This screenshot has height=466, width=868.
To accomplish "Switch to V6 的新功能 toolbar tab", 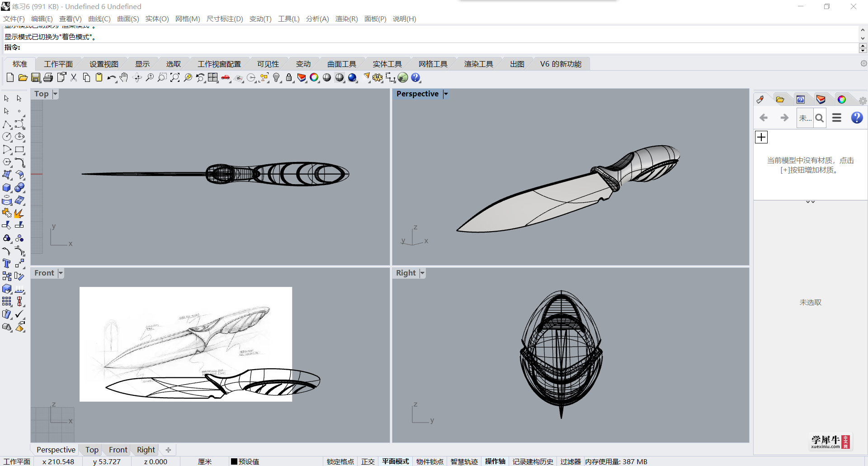I will (561, 64).
